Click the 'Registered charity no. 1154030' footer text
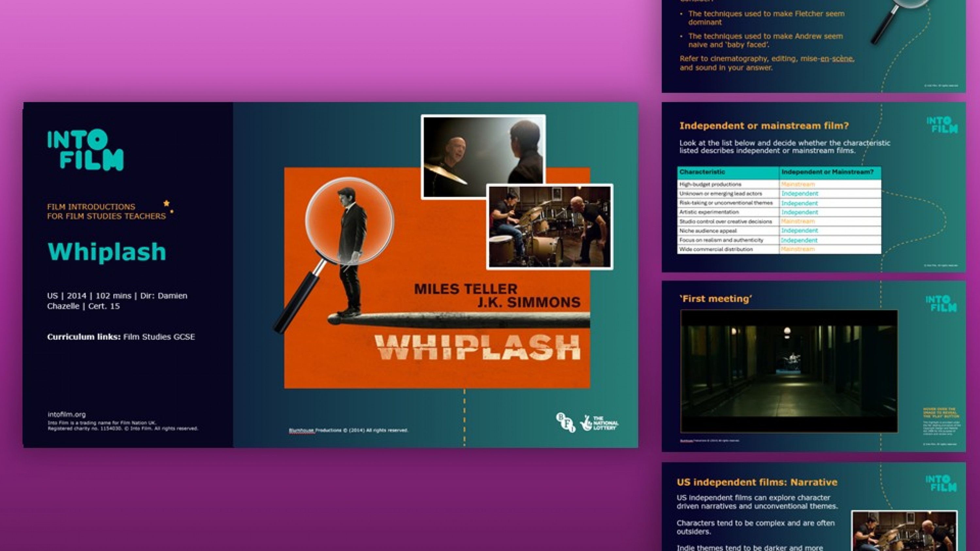Image resolution: width=980 pixels, height=551 pixels. click(123, 429)
